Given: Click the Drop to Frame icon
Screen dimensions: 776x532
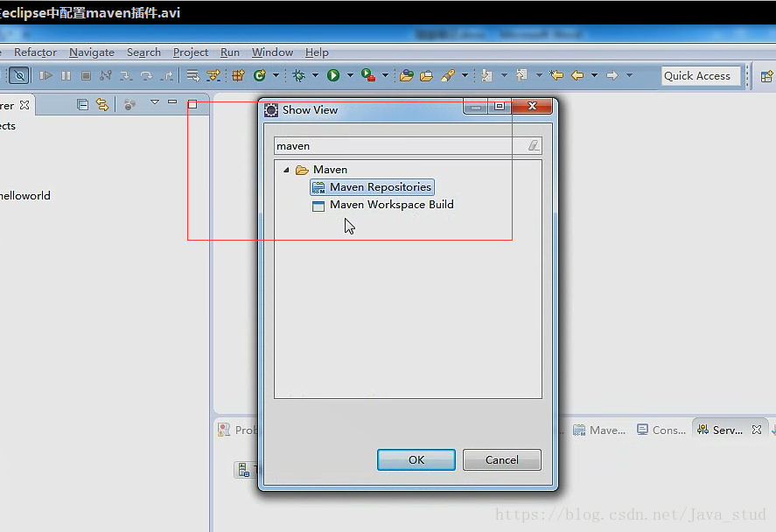Looking at the screenshot, I should 192,76.
